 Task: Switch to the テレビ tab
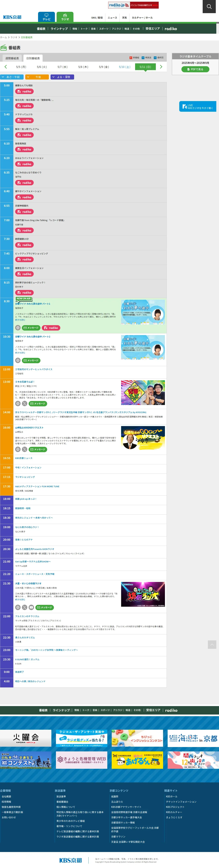(x=46, y=17)
